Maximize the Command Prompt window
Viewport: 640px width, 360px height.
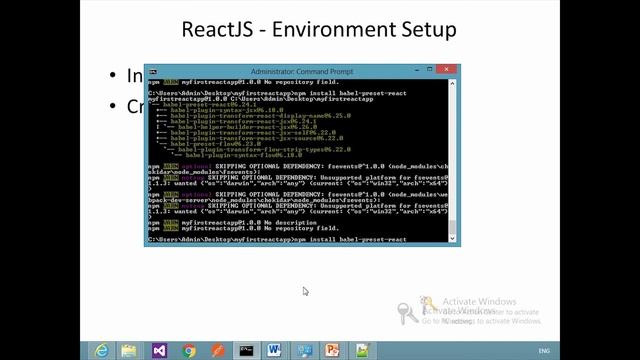click(x=429, y=69)
